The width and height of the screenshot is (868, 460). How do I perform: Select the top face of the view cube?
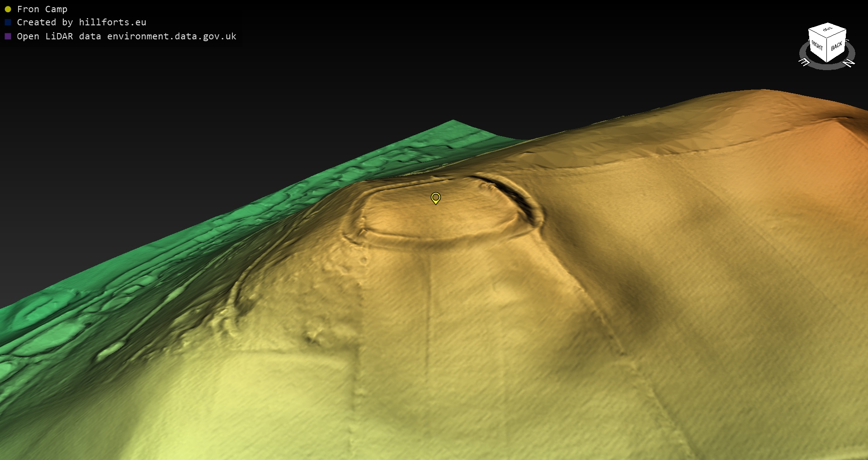tap(827, 29)
